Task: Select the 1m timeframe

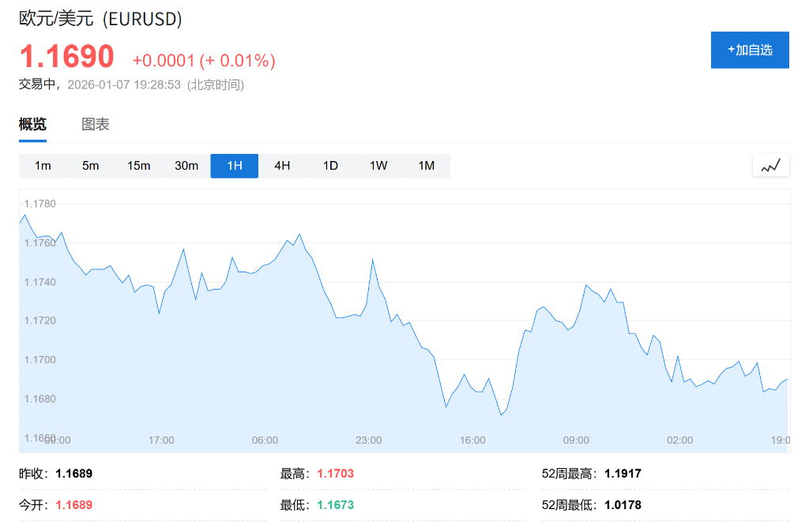Action: [43, 166]
